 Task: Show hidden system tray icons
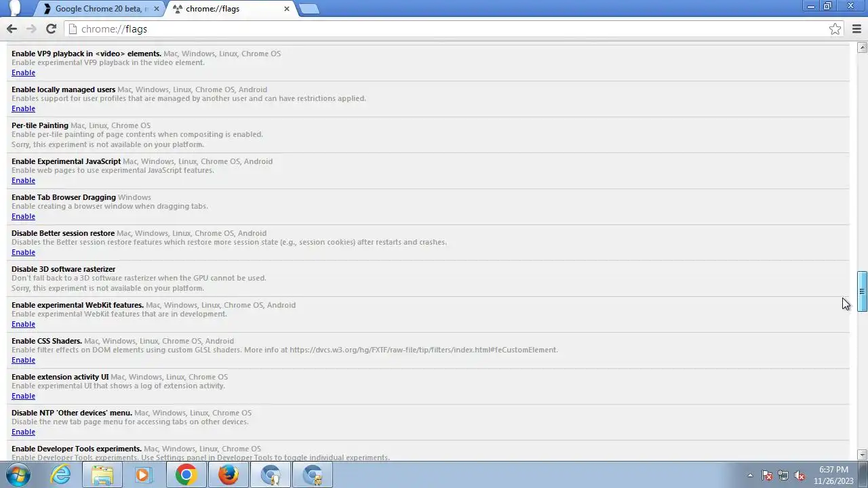tap(750, 475)
